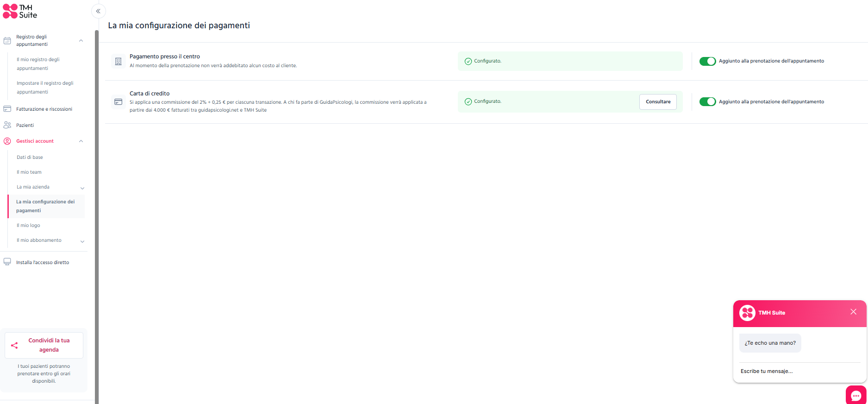
Task: Open Il mio registro degli appuntamenti
Action: (x=38, y=64)
